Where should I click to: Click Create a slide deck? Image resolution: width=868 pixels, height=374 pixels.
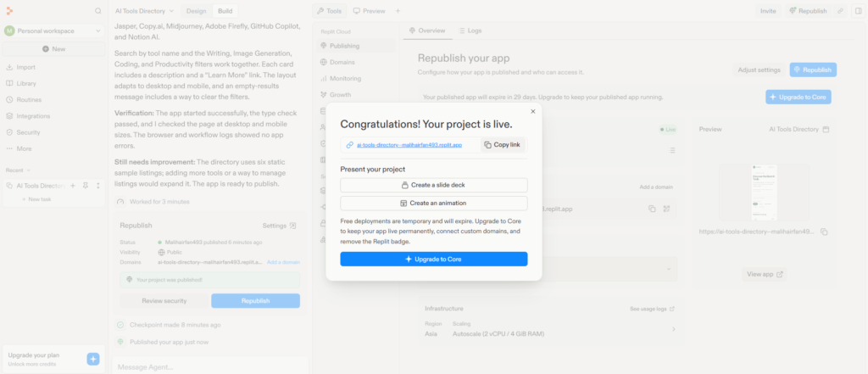pyautogui.click(x=433, y=185)
